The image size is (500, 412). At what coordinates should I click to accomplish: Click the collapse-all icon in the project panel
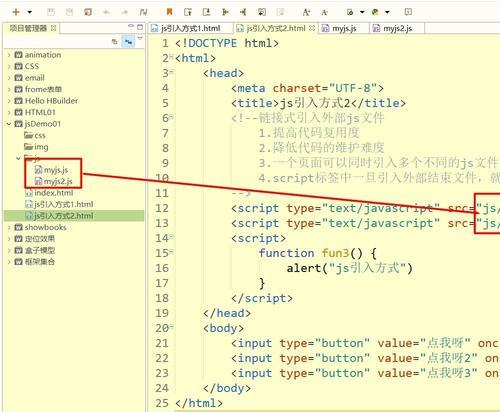coord(115,42)
